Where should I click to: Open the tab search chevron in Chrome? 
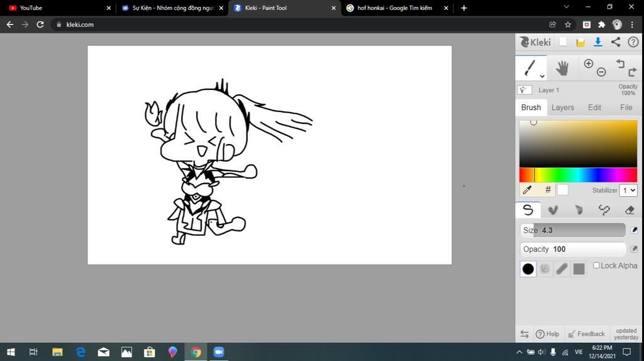click(567, 7)
